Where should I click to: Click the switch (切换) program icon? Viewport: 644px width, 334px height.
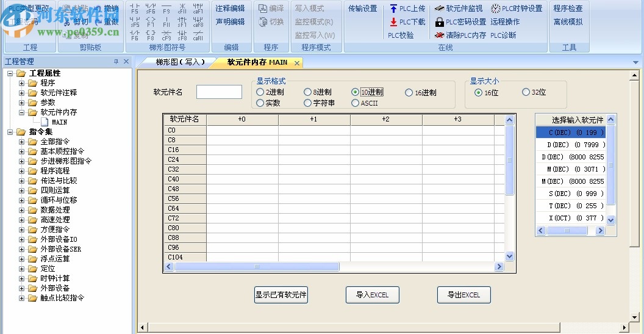coord(271,22)
